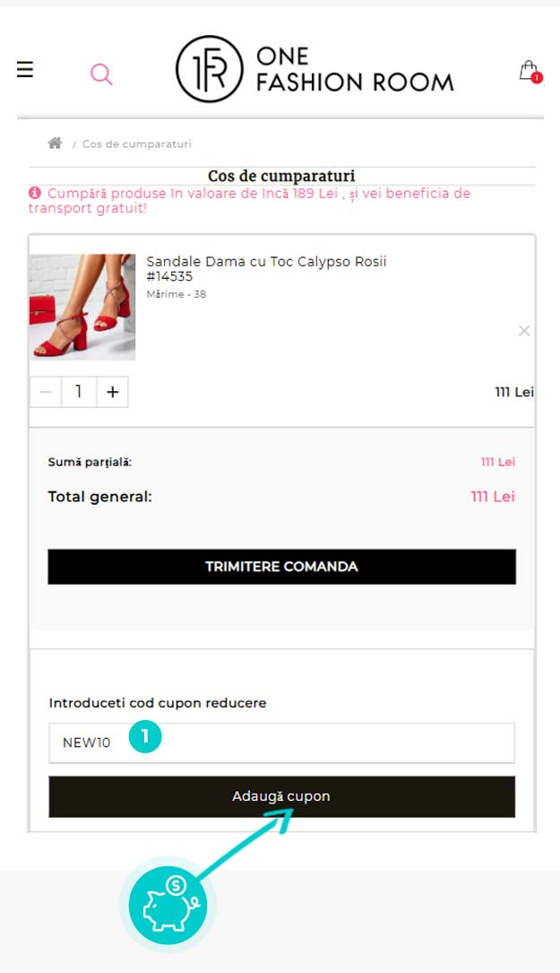Click the One Fashion Room logo
The image size is (560, 973).
pos(314,69)
